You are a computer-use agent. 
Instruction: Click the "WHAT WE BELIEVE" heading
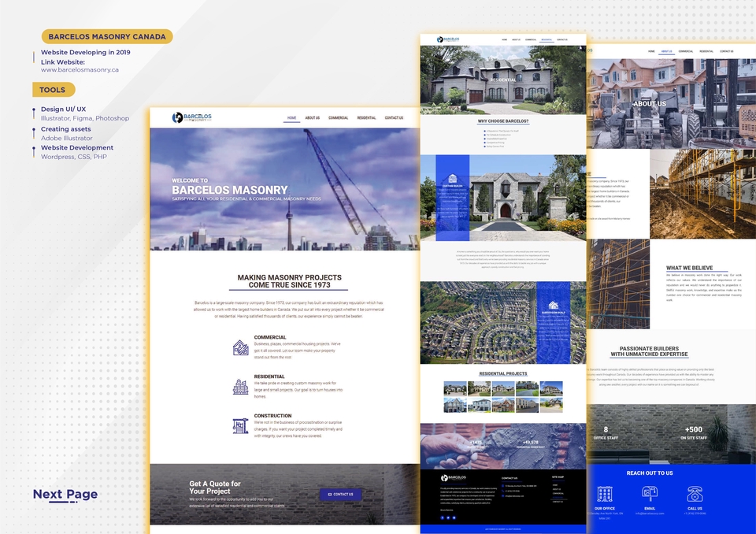[690, 269]
